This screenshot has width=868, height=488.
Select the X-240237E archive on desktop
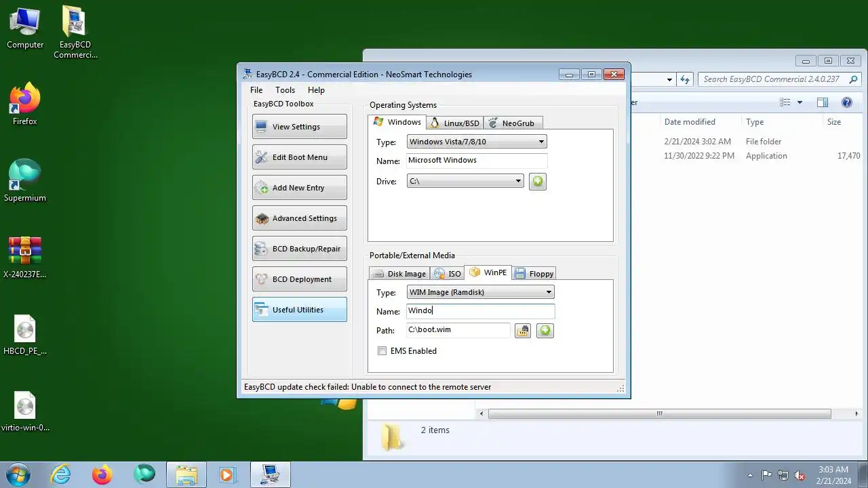pyautogui.click(x=25, y=258)
